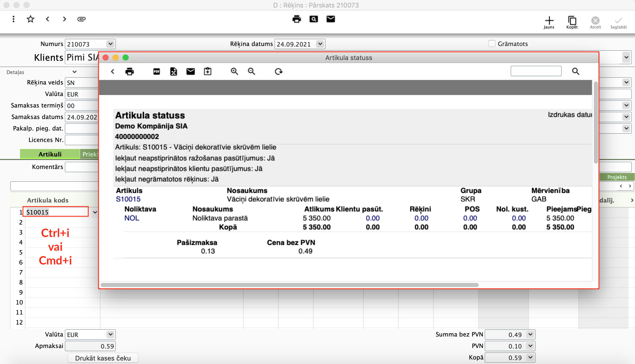Open the S10015 article link in report
The width and height of the screenshot is (635, 364).
pyautogui.click(x=128, y=199)
